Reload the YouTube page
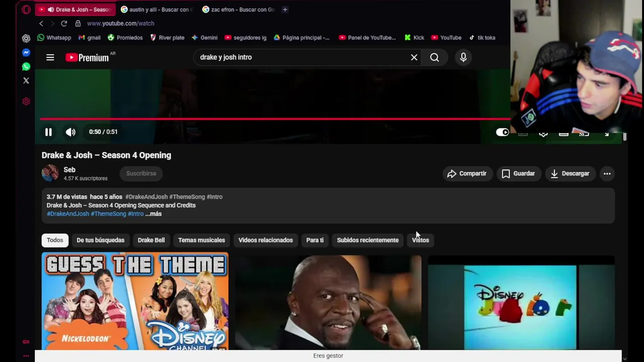 pos(64,24)
